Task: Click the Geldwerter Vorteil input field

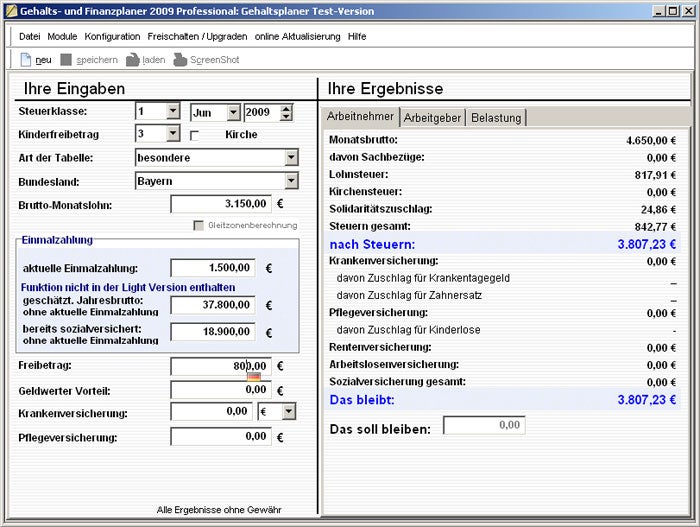Action: [221, 389]
